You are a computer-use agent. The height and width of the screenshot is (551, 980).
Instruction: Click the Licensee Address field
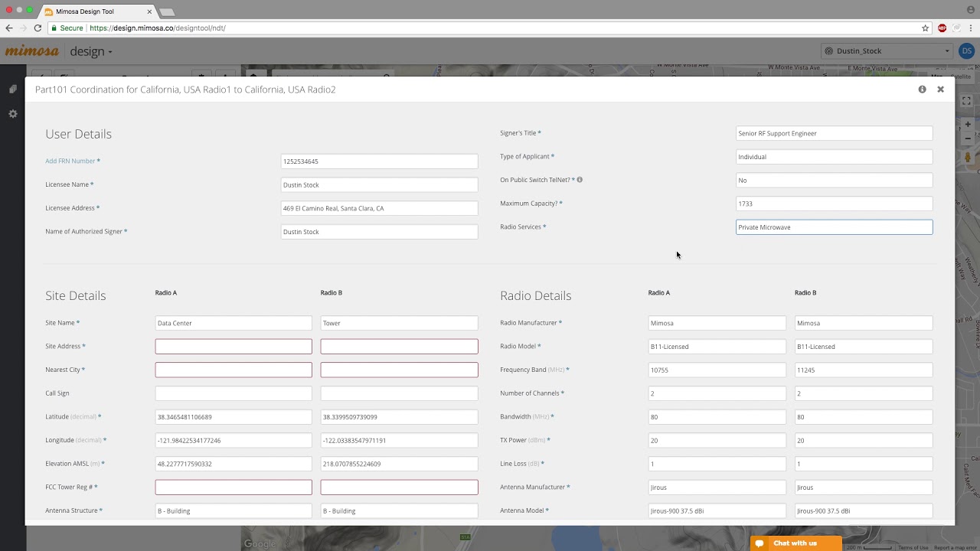point(379,208)
